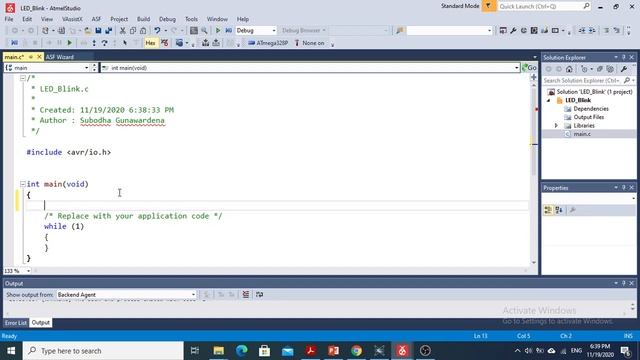Click the Windows Start button
640x360 pixels.
11,351
